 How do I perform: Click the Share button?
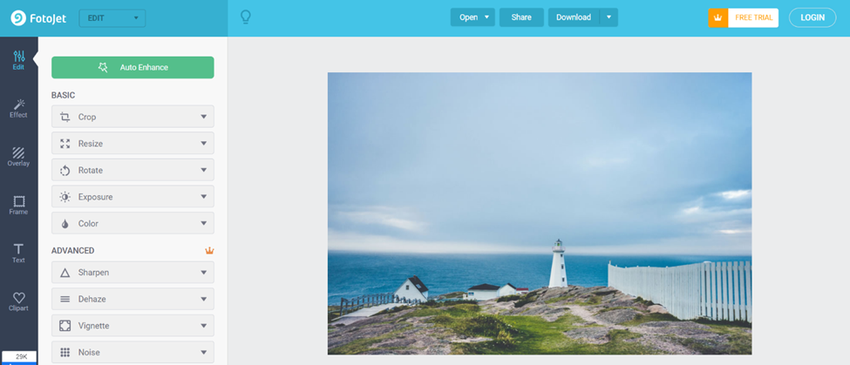click(x=521, y=17)
